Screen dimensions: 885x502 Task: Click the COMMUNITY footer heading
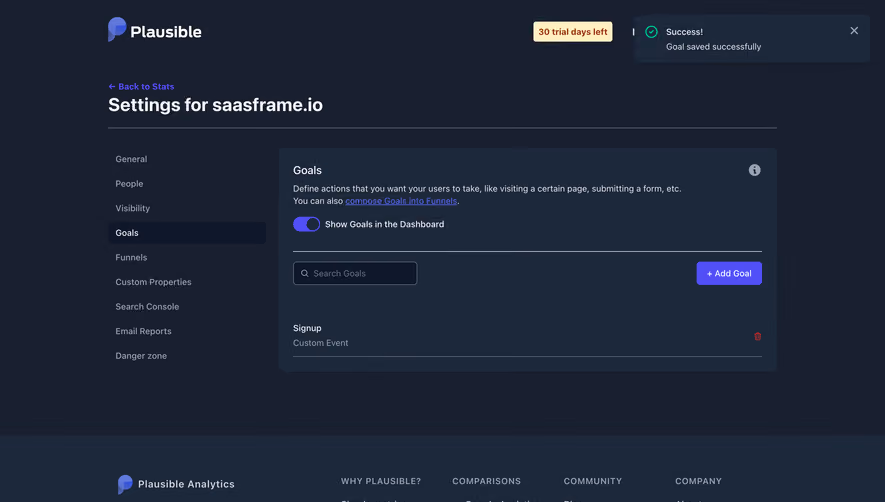click(593, 481)
